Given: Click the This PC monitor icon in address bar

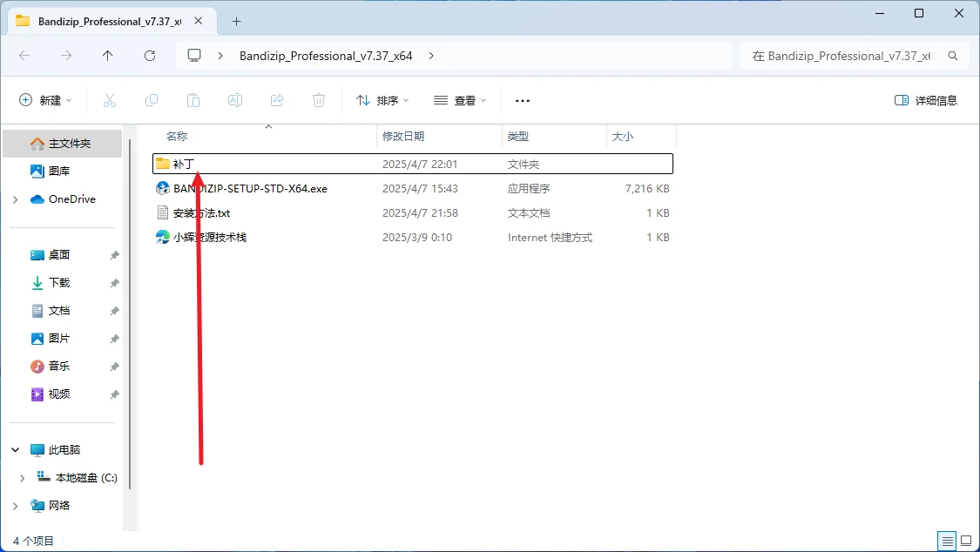Looking at the screenshot, I should [x=194, y=56].
